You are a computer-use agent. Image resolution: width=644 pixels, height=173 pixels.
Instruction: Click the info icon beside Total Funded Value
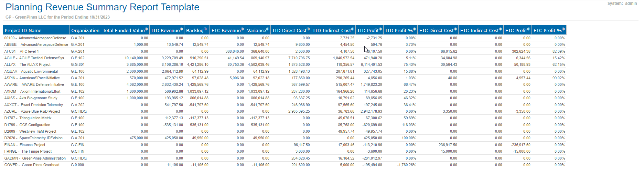(147, 29)
